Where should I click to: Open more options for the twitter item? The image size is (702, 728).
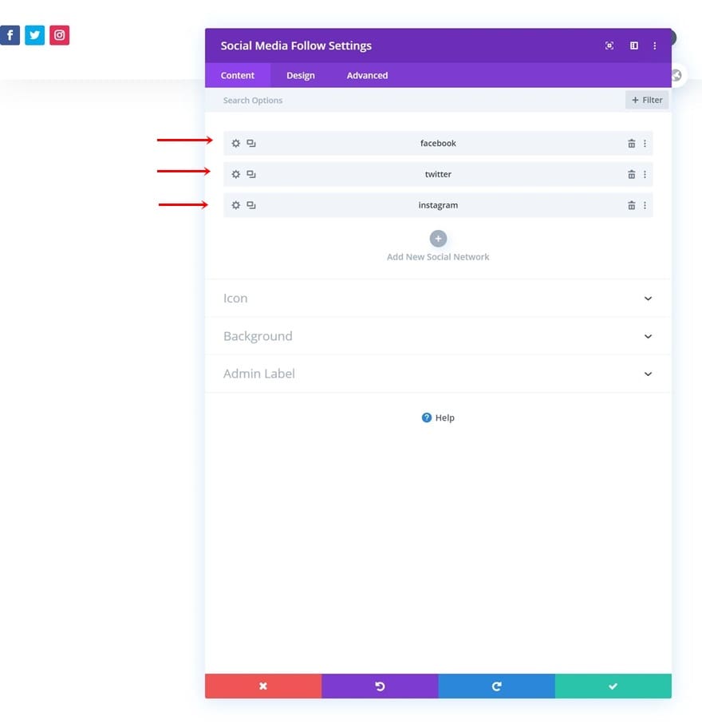coord(645,175)
